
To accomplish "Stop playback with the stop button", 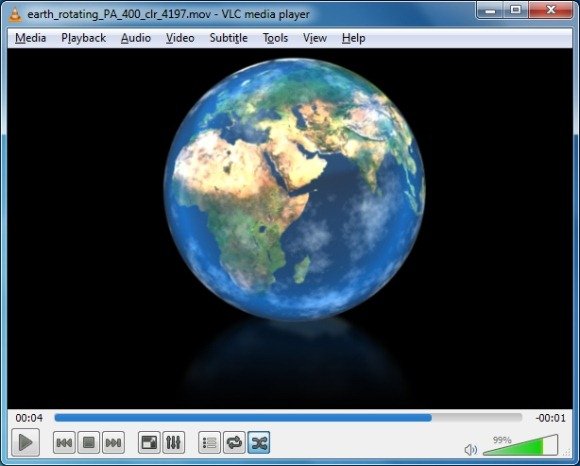I will pos(89,442).
